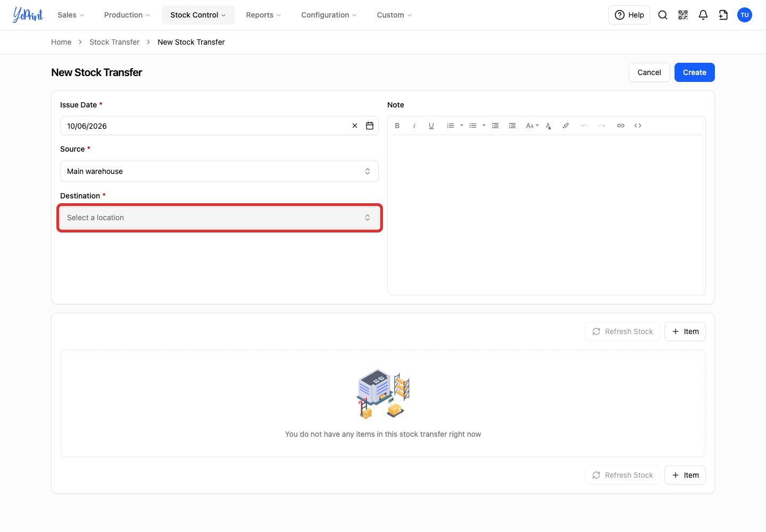Add an Item using the button above the empty list
The image size is (766, 532).
[x=685, y=331]
